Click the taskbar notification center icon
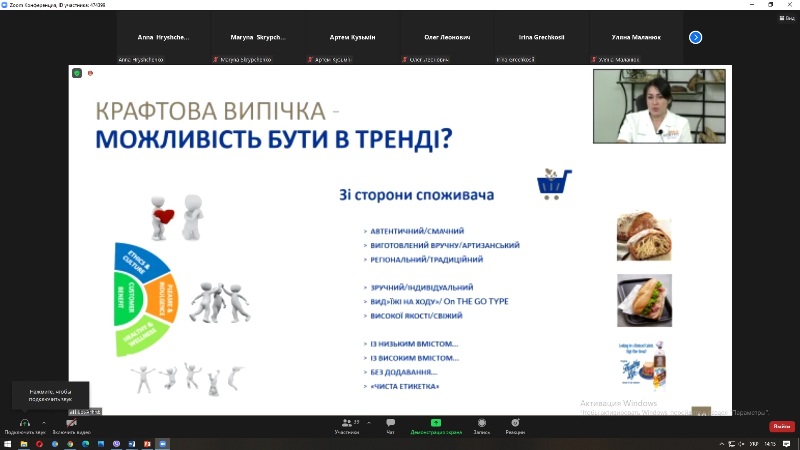Viewport: 800px width, 450px height. pyautogui.click(x=787, y=444)
